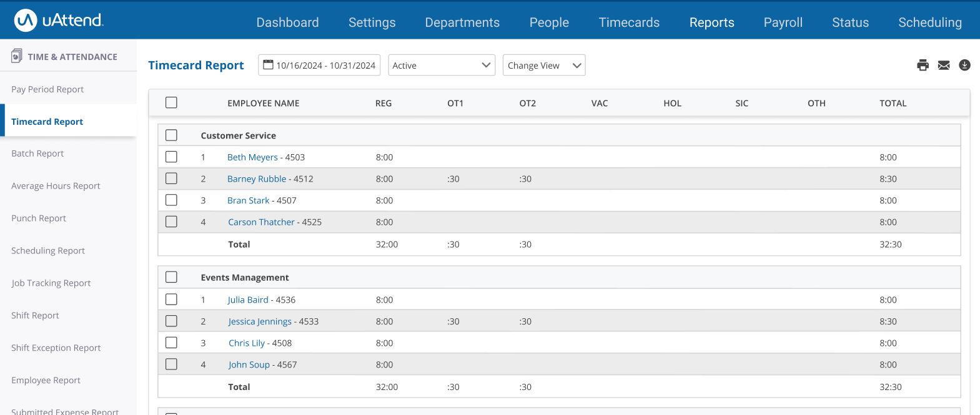Click the OT1 column header
The image size is (980, 415).
[455, 104]
